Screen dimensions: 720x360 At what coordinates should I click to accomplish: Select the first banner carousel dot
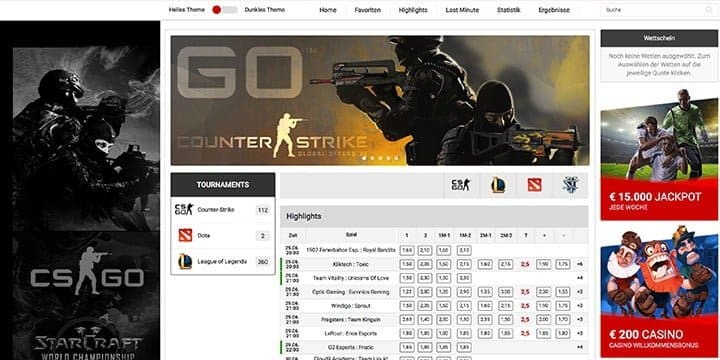[x=364, y=158]
